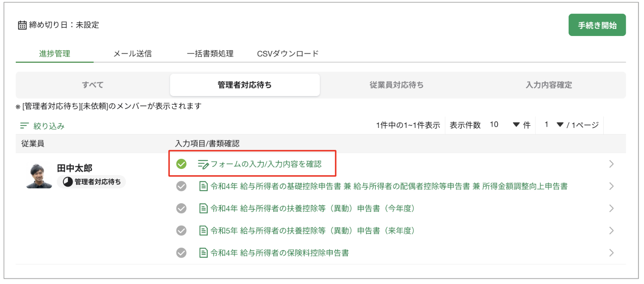Image resolution: width=644 pixels, height=284 pixels.
Task: Expand 令和5年 扶養控除等（来年度） row chevron
Action: click(612, 231)
